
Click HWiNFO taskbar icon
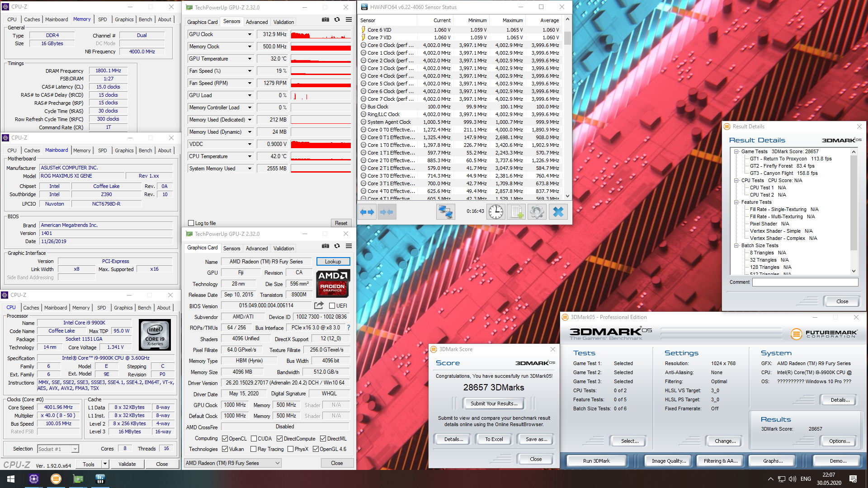point(100,479)
